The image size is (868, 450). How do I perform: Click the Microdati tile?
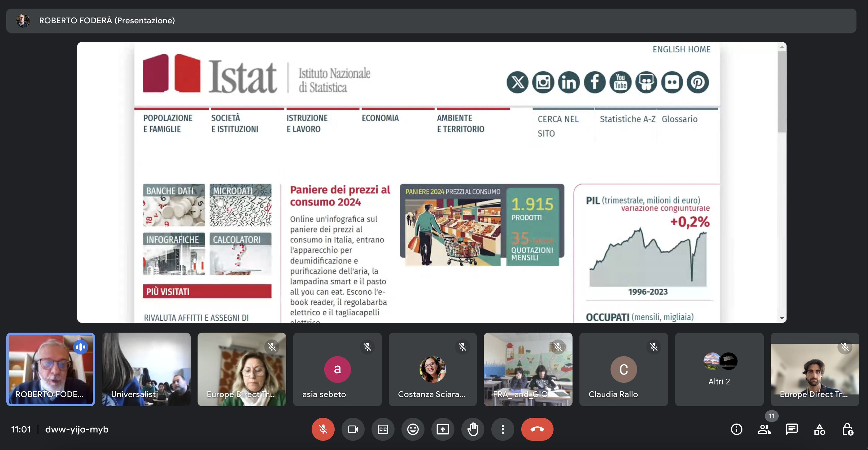[240, 205]
